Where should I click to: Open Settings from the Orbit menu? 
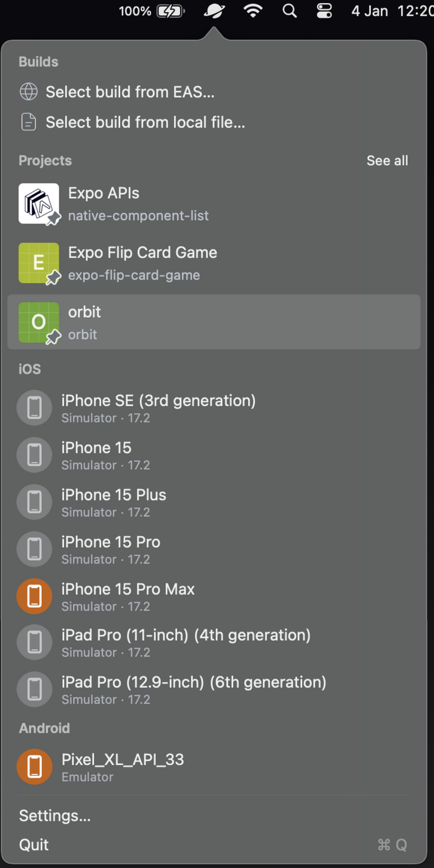(55, 815)
